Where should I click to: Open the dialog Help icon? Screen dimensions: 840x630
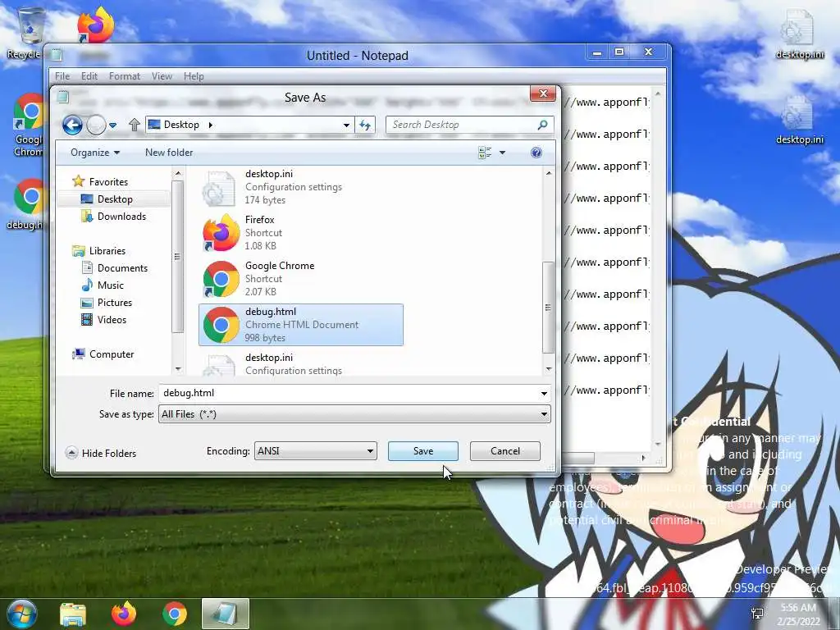536,153
